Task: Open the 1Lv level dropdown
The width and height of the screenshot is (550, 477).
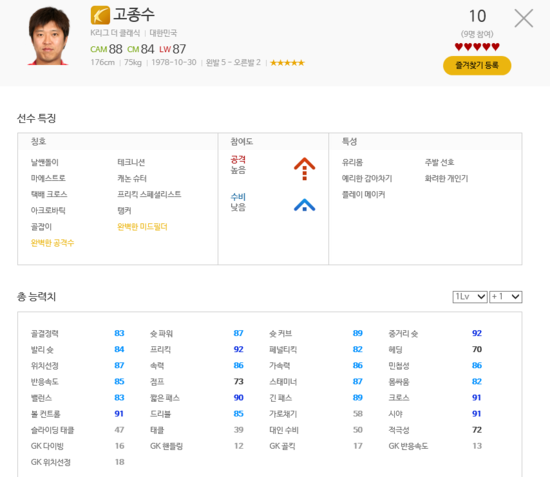Action: pos(470,297)
